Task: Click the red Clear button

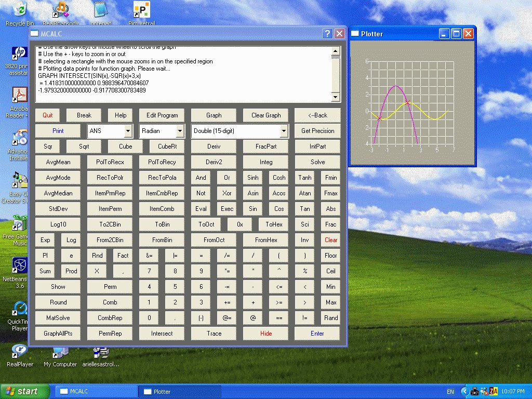Action: click(x=331, y=240)
